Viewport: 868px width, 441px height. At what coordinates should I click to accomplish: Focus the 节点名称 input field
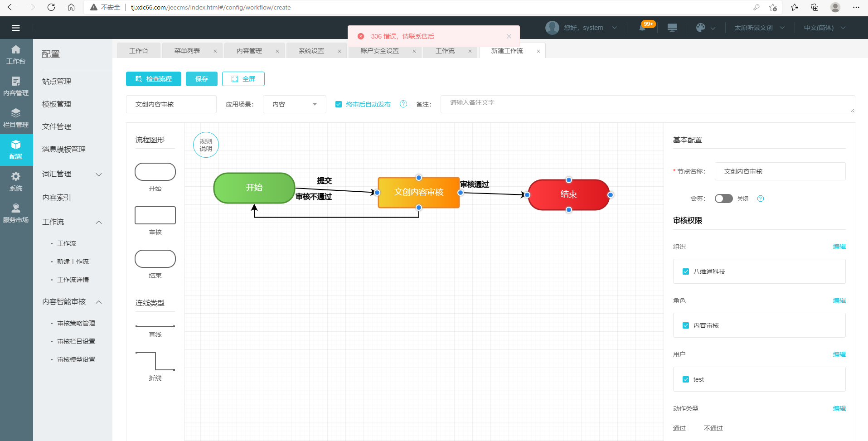click(780, 171)
